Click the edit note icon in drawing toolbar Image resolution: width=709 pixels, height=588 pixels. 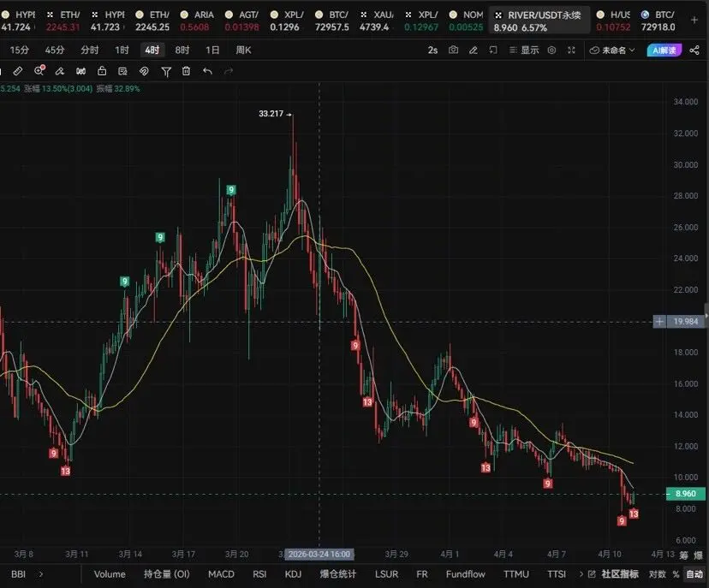122,71
